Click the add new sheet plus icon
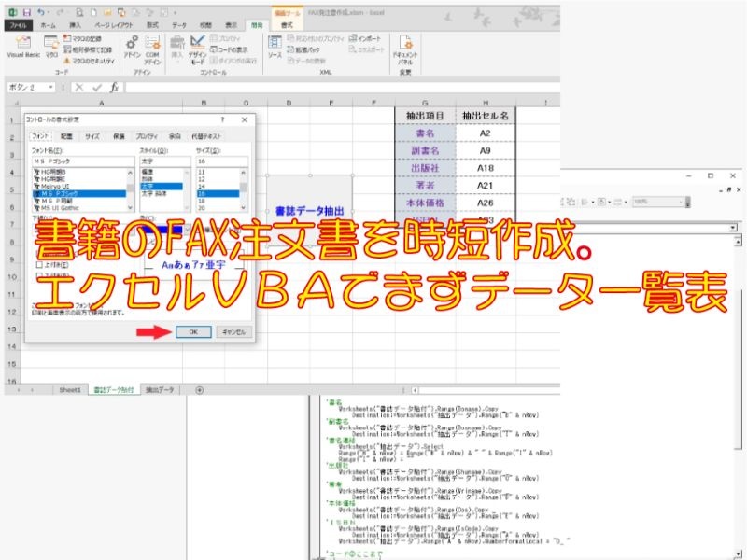The image size is (747, 560). [x=199, y=389]
